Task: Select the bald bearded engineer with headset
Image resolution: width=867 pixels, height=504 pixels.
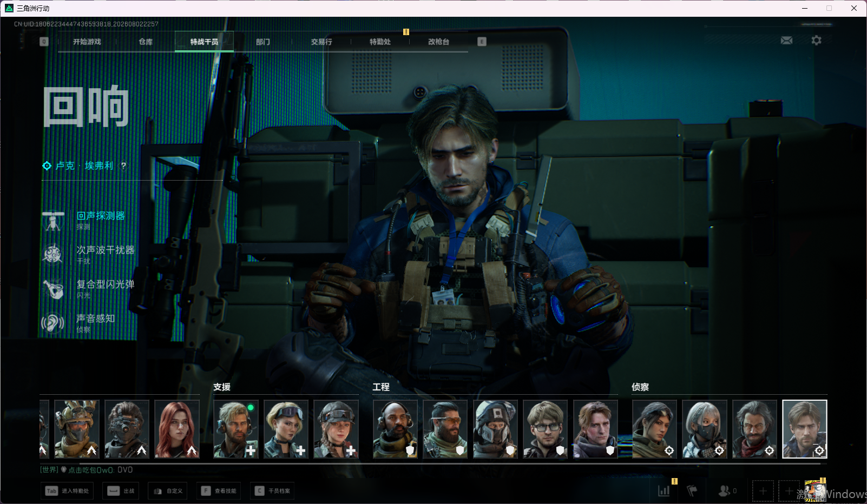Action: [x=395, y=429]
